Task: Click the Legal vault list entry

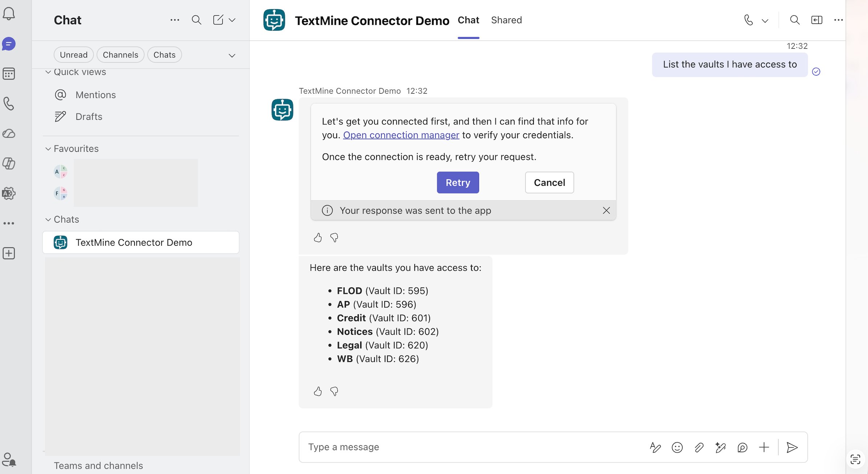Action: pos(382,345)
